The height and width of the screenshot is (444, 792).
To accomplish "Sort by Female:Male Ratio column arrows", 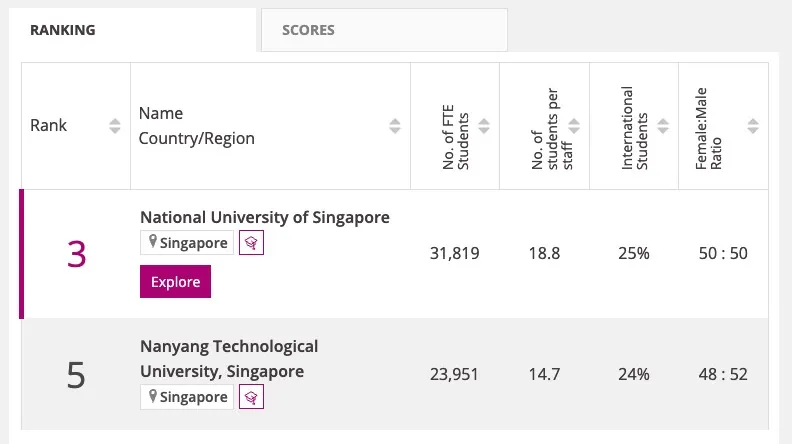I will tap(753, 126).
